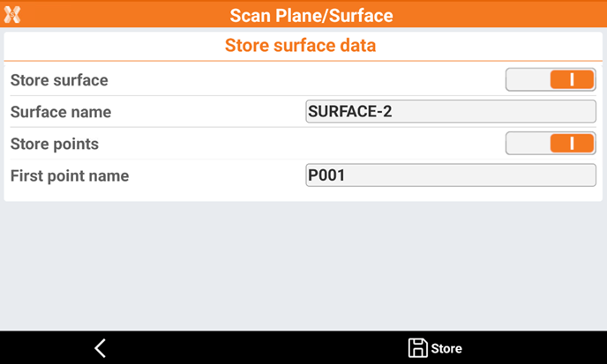Viewport: 607px width, 364px height.
Task: Click the "Scan Plane/Surface" title text
Action: point(311,16)
